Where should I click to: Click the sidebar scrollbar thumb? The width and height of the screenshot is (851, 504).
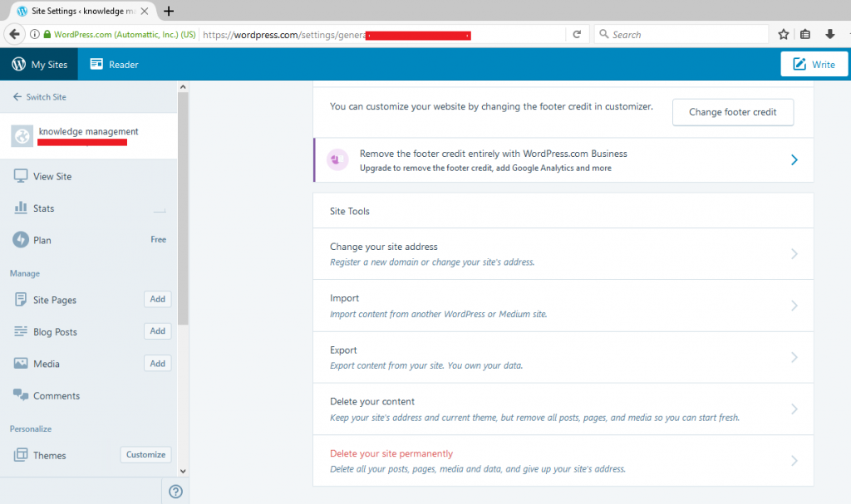pos(183,208)
